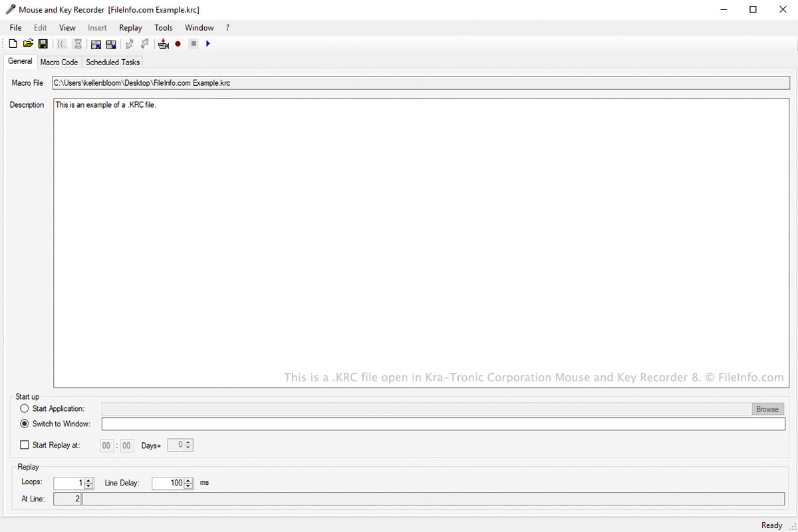Click the 'Loops:' label
The height and width of the screenshot is (532, 798).
tap(32, 483)
